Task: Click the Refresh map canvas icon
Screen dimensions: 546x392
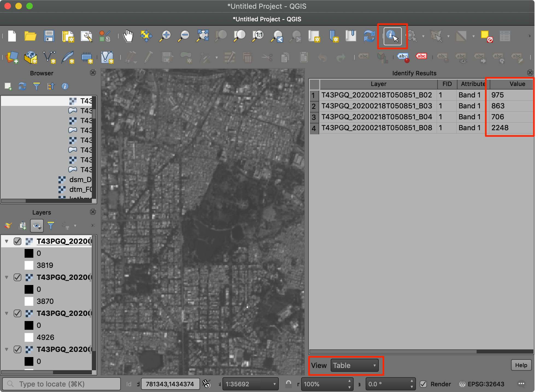Action: coord(369,36)
